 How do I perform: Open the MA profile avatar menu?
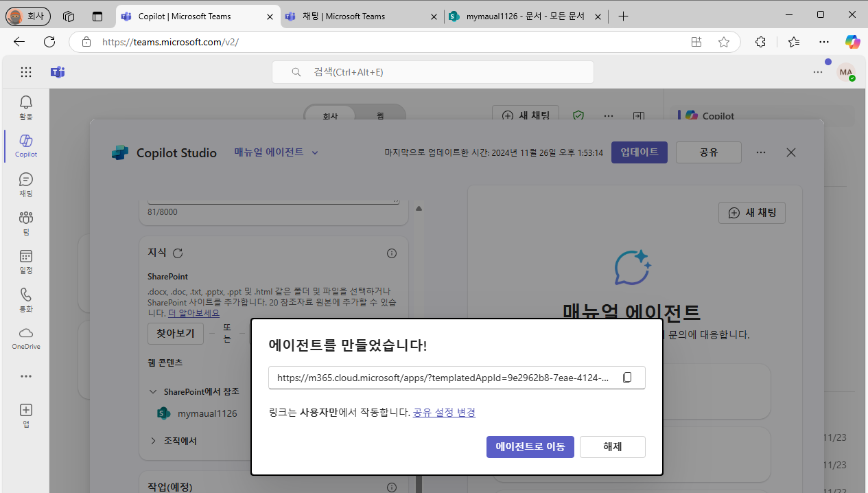[846, 71]
